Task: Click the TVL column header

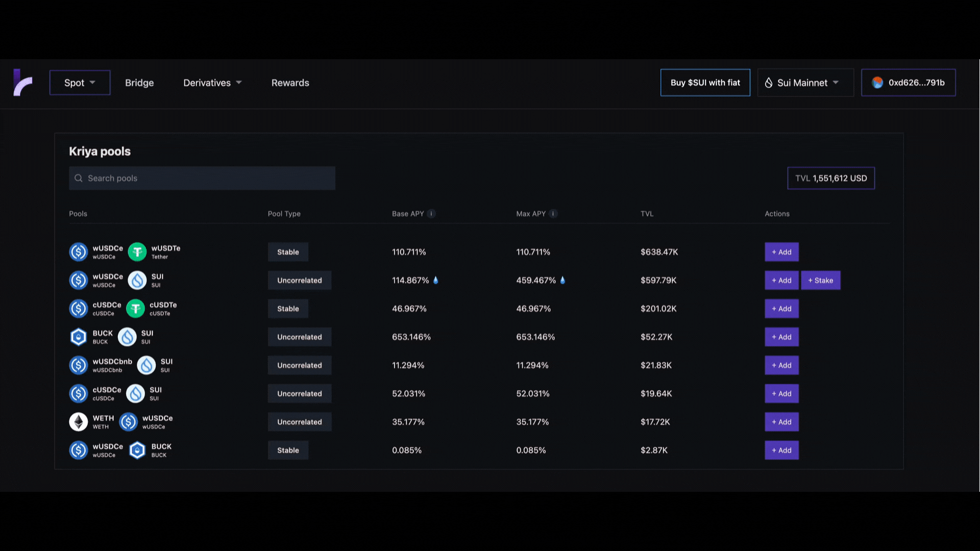Action: [x=647, y=214]
